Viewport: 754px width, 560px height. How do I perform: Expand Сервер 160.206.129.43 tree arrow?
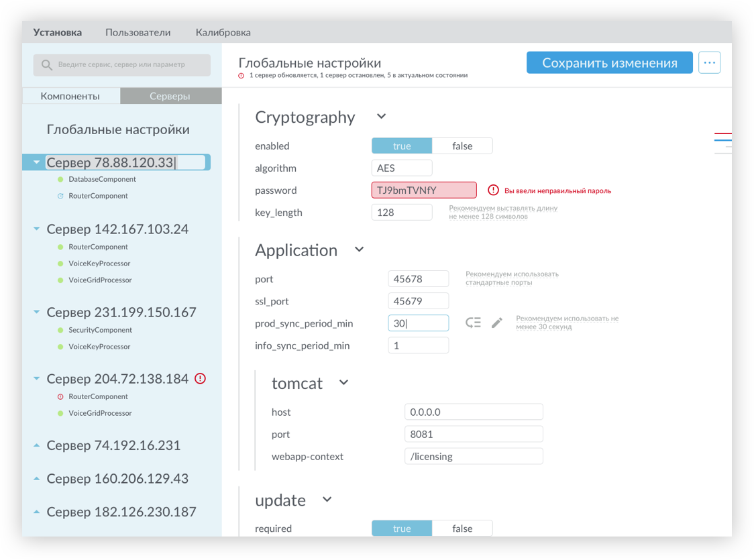point(36,478)
